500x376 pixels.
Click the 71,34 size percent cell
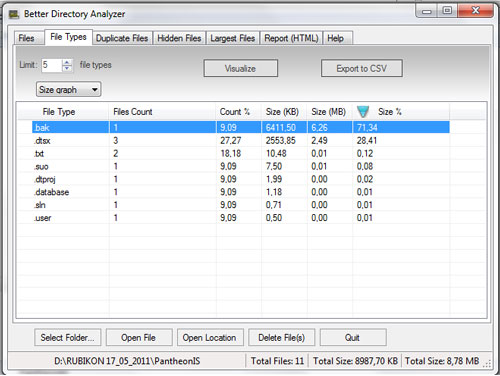click(367, 127)
